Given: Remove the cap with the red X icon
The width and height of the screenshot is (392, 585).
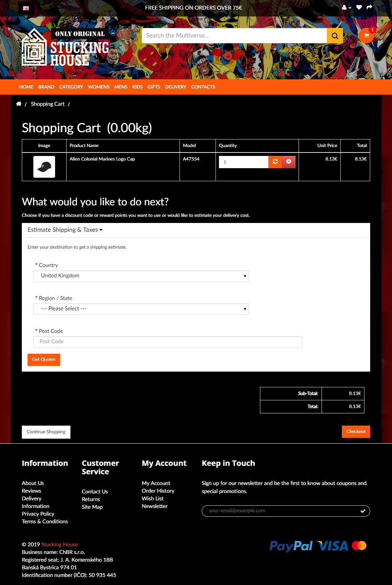Looking at the screenshot, I should (289, 162).
